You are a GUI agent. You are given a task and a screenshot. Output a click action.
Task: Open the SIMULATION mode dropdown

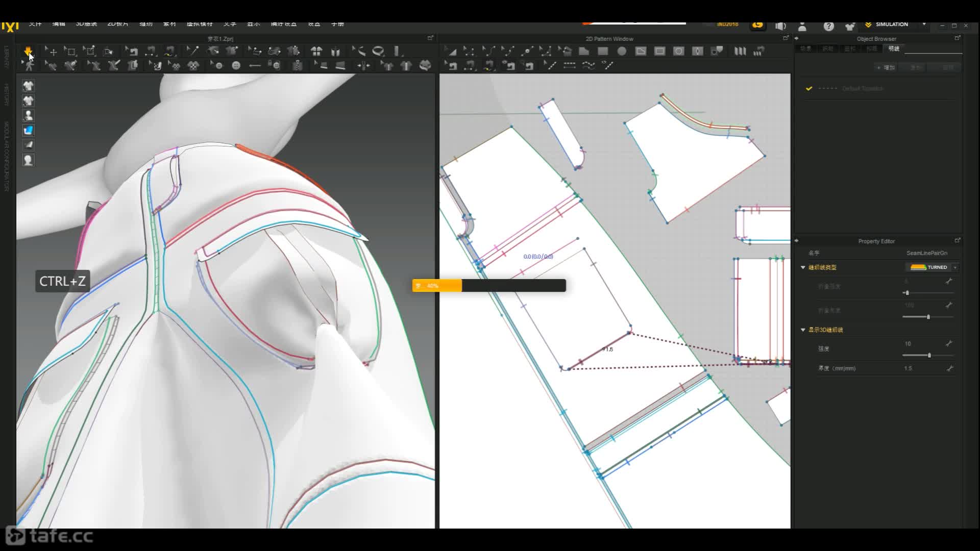[x=924, y=24]
